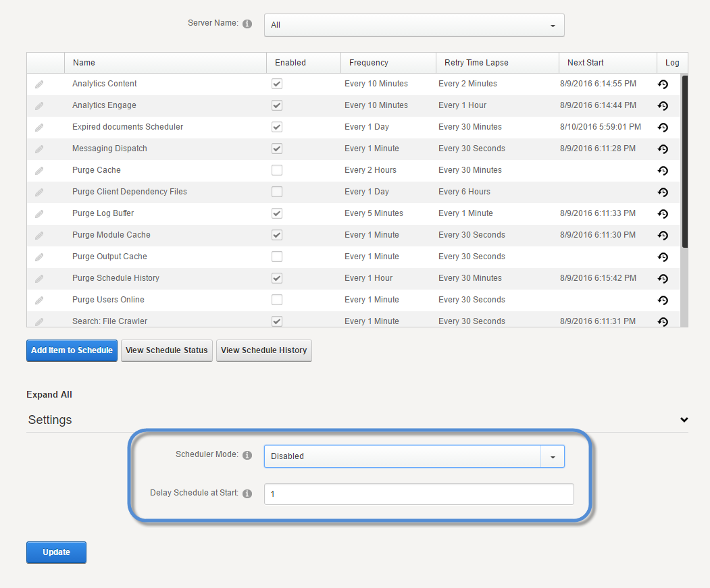Sort by the Next Start column header

(585, 63)
